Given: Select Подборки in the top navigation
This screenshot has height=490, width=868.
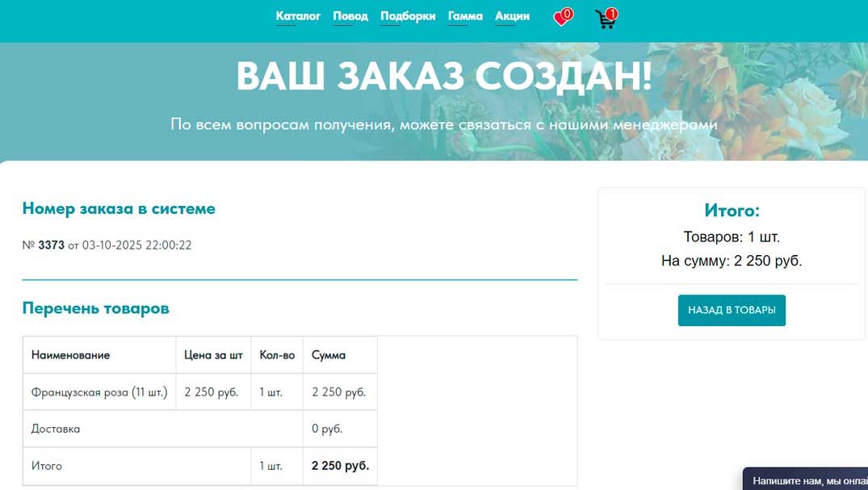Looking at the screenshot, I should click(408, 16).
